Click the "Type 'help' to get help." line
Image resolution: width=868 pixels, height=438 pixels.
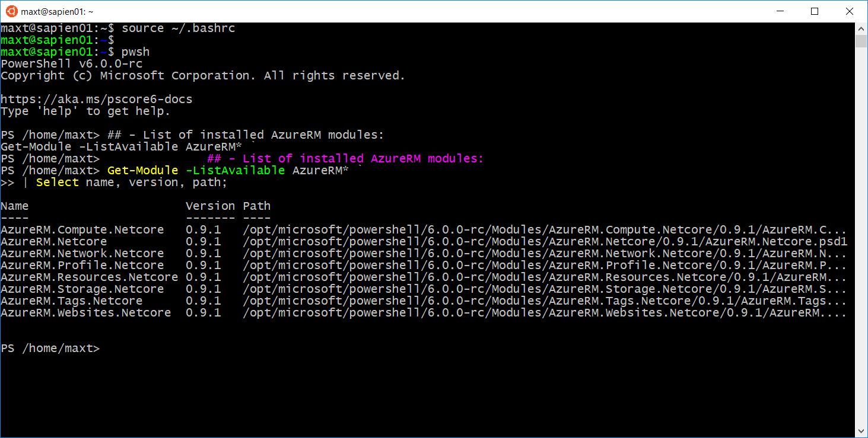tap(86, 111)
